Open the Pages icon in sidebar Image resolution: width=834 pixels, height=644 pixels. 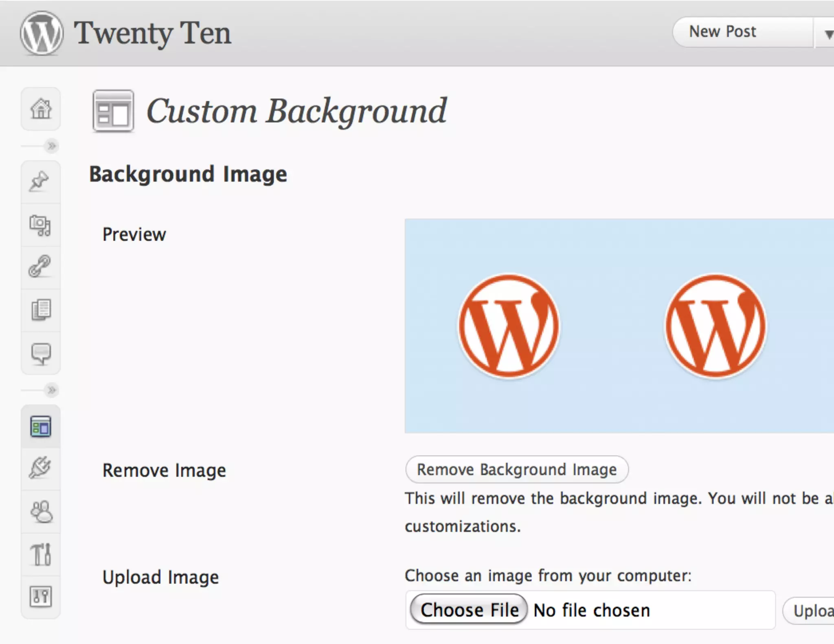(41, 310)
